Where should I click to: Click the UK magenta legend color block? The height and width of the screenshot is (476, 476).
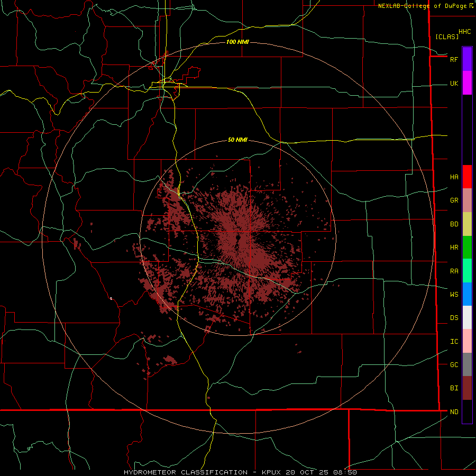[467, 83]
